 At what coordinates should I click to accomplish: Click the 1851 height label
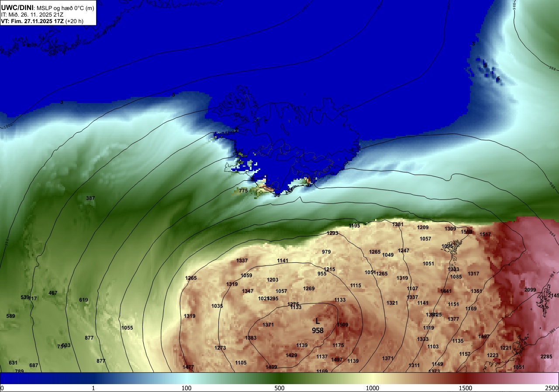(519, 367)
